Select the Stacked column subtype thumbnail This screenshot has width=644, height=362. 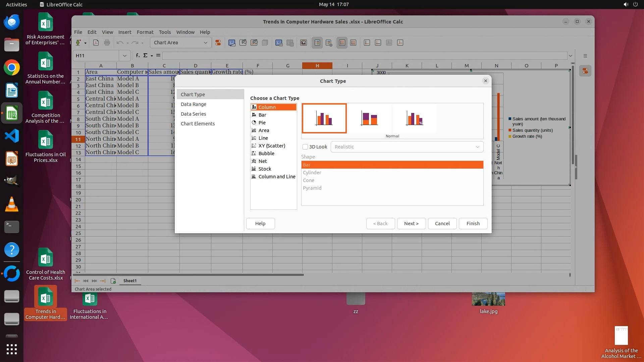(369, 118)
